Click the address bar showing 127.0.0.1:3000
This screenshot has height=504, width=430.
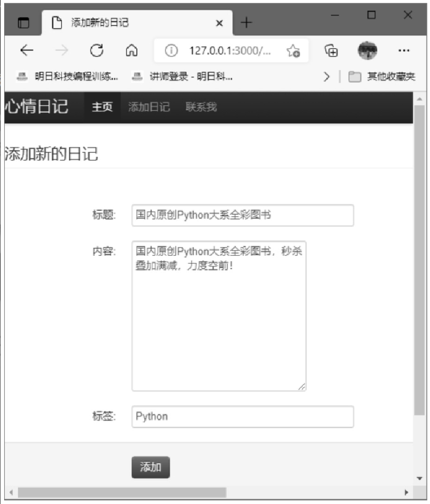[231, 51]
